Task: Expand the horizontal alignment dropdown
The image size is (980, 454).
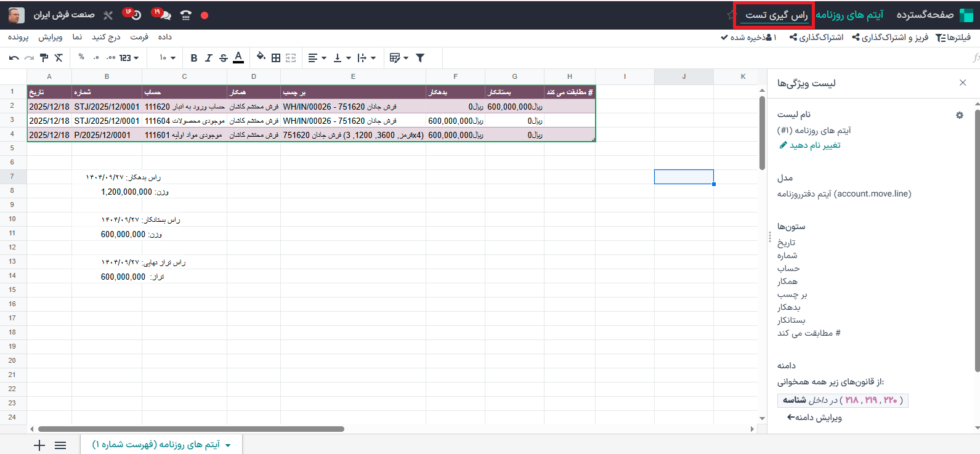Action: pyautogui.click(x=317, y=58)
